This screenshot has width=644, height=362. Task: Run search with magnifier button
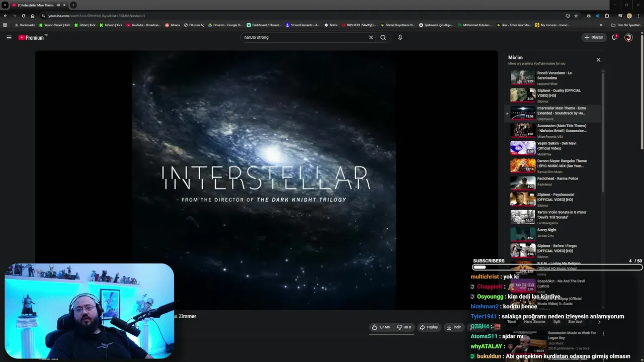tap(383, 37)
